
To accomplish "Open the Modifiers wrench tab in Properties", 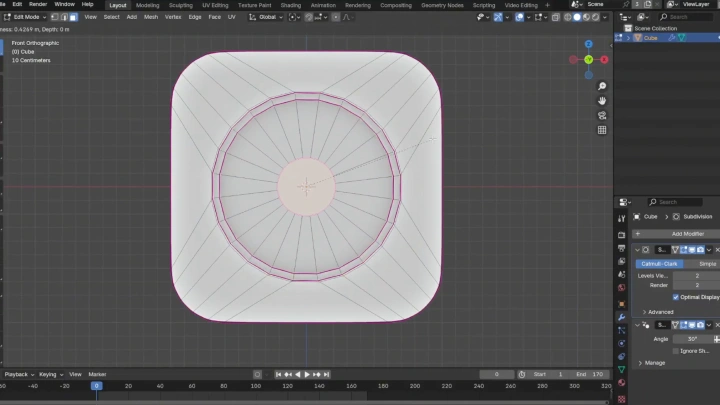I will point(622,317).
